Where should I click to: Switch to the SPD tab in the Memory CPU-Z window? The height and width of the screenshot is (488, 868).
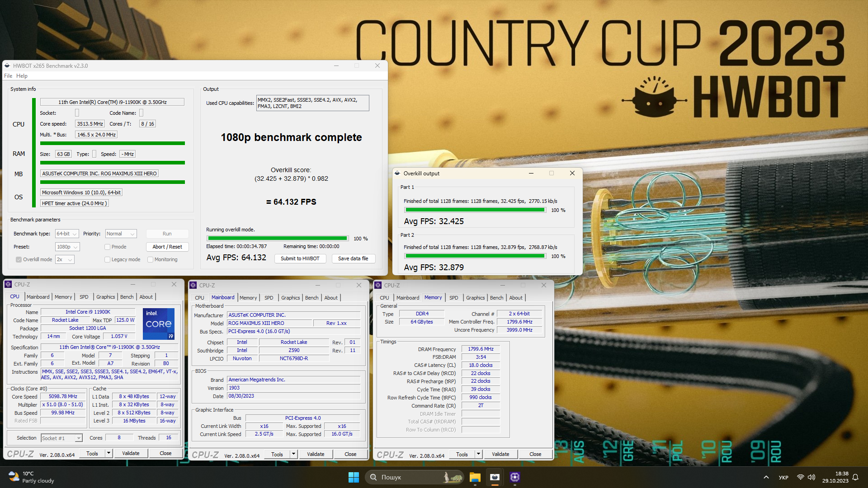point(453,298)
